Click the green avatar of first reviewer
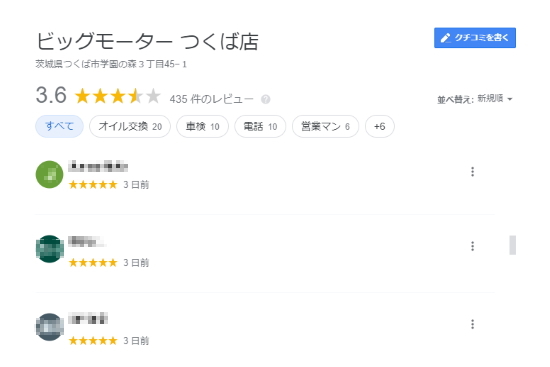 (x=49, y=174)
